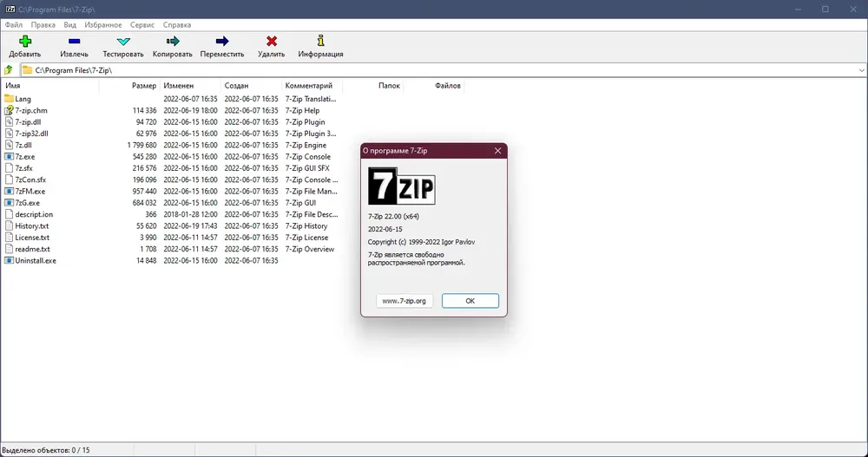Select the 7zFM.exe file icon
Viewport: 868px width, 457px height.
9,192
